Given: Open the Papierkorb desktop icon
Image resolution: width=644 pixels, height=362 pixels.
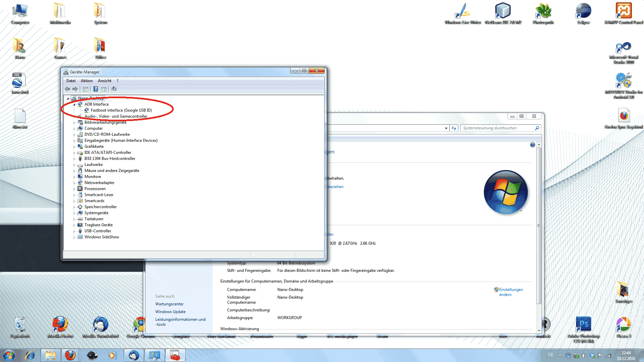Looking at the screenshot, I should (x=20, y=327).
